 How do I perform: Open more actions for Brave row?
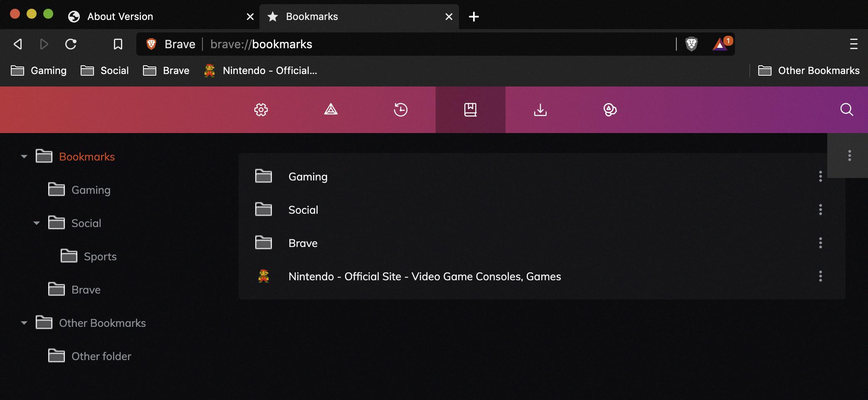(x=821, y=243)
